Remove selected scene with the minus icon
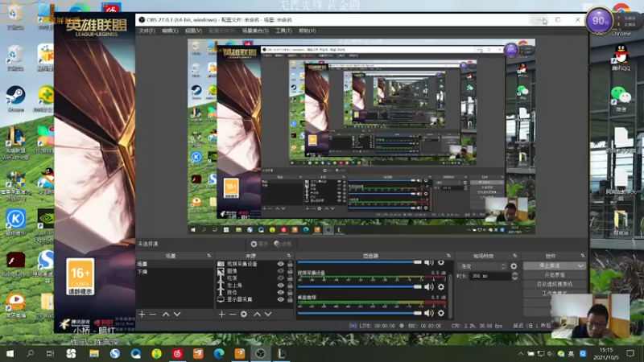 153,314
